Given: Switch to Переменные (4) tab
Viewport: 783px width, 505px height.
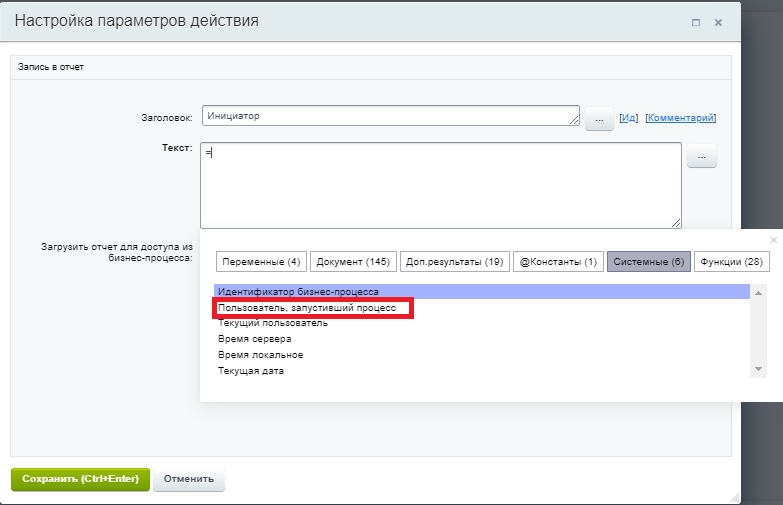Looking at the screenshot, I should coord(261,262).
